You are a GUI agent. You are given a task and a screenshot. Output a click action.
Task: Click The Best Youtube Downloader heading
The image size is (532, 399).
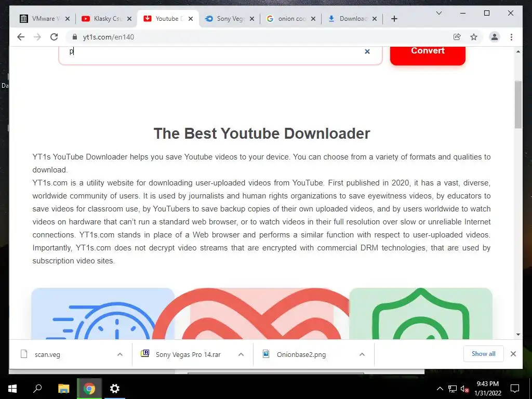[x=262, y=134]
